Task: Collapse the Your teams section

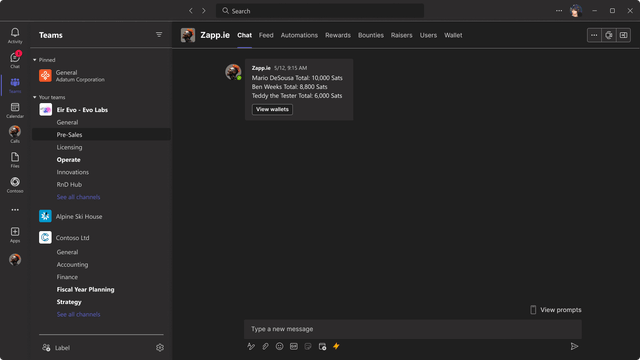Action: (35, 97)
